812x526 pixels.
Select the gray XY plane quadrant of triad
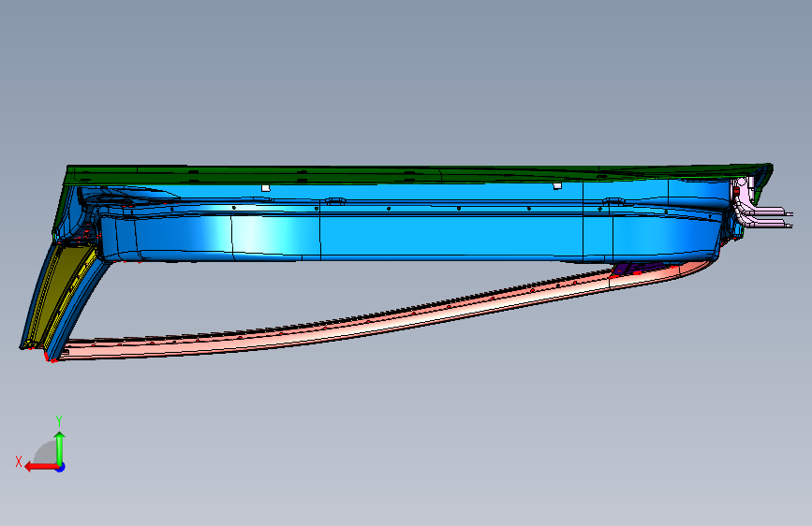click(47, 453)
